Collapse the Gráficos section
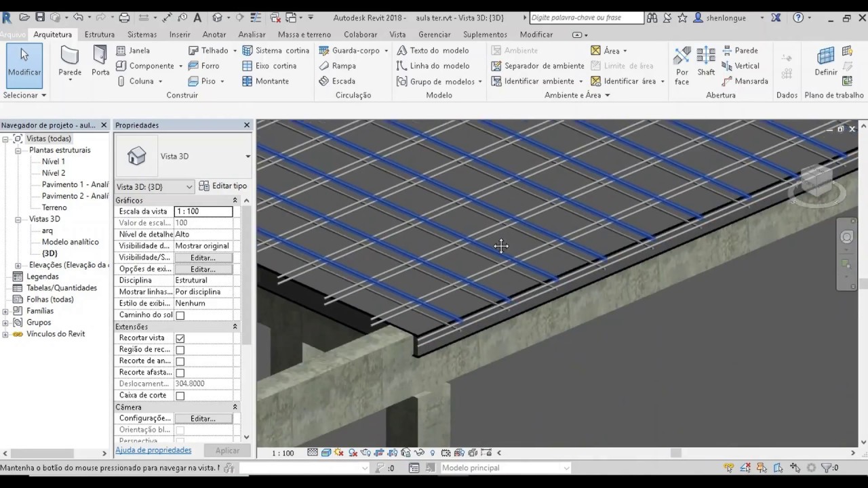 (235, 201)
